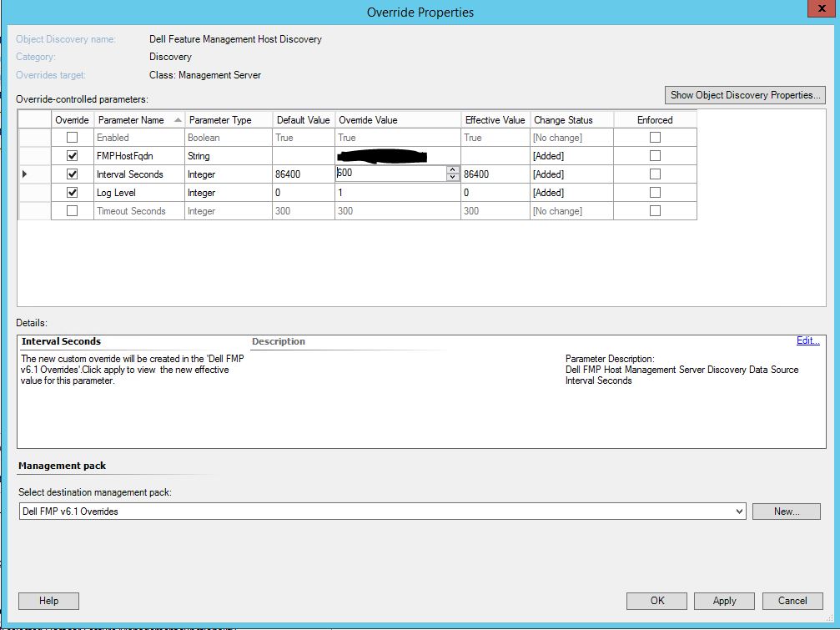Screen dimensions: 840x630
Task: Uncheck Override for Log Level row
Action: tap(72, 192)
